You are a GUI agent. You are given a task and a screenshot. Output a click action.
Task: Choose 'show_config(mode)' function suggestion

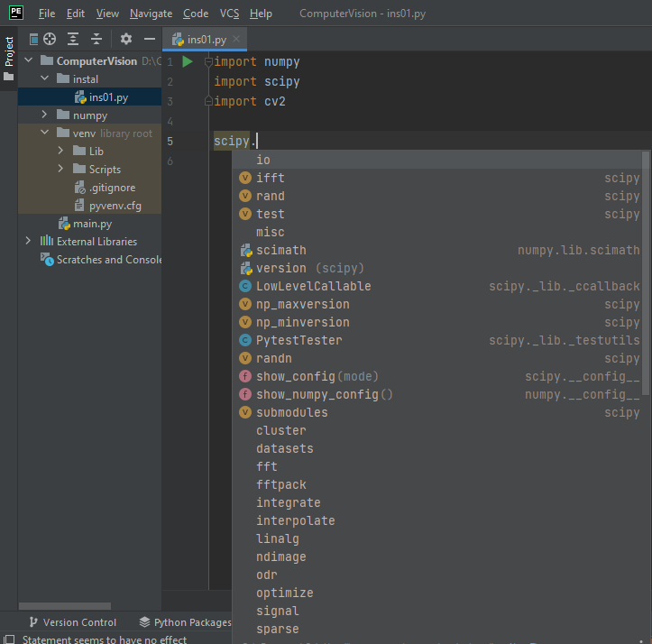click(436, 376)
